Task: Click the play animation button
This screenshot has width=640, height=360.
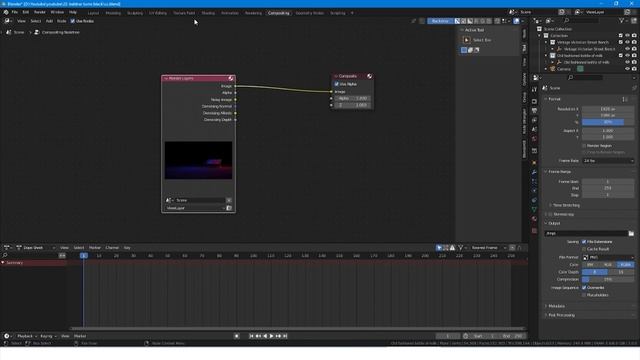Action: click(x=271, y=336)
